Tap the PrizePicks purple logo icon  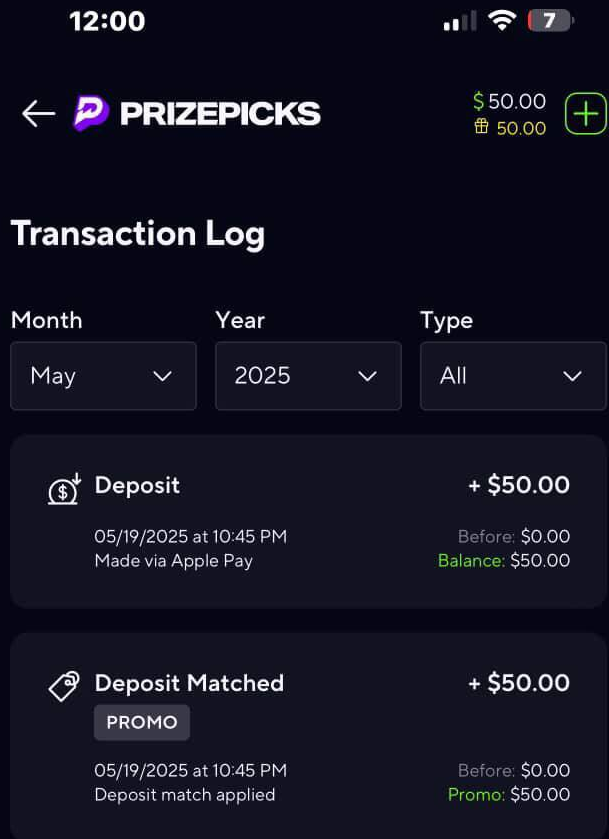pyautogui.click(x=91, y=113)
